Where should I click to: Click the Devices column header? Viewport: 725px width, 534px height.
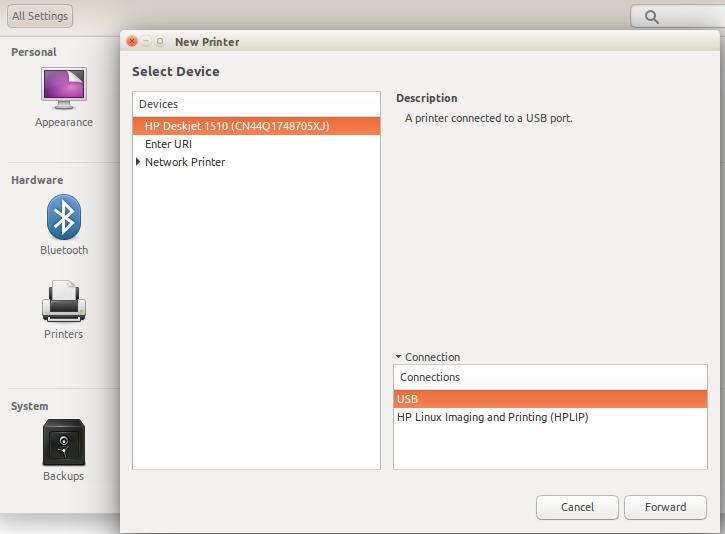tap(256, 104)
